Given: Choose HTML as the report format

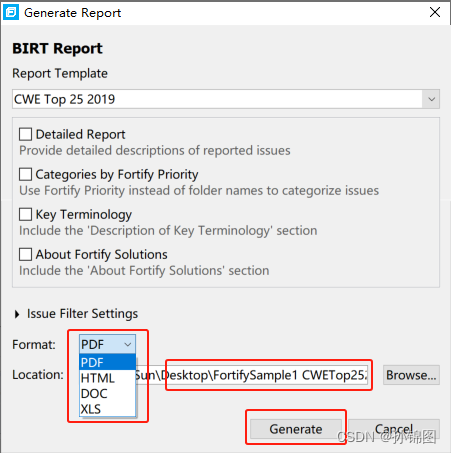Looking at the screenshot, I should 107,378.
